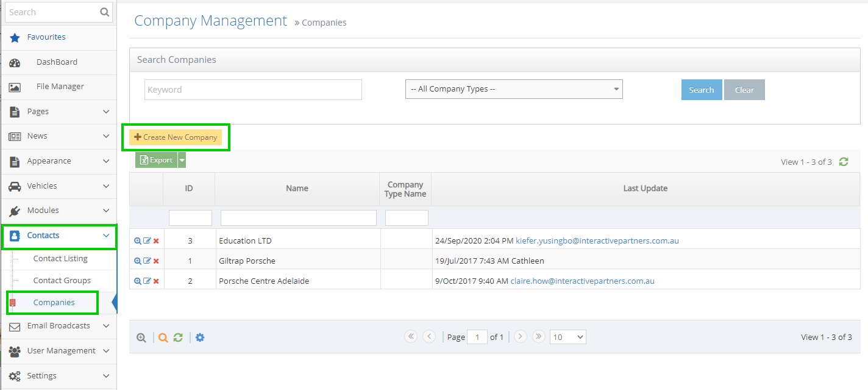This screenshot has height=390, width=868.
Task: Click the refresh icon next to View 1-3 of 3
Action: tap(844, 162)
